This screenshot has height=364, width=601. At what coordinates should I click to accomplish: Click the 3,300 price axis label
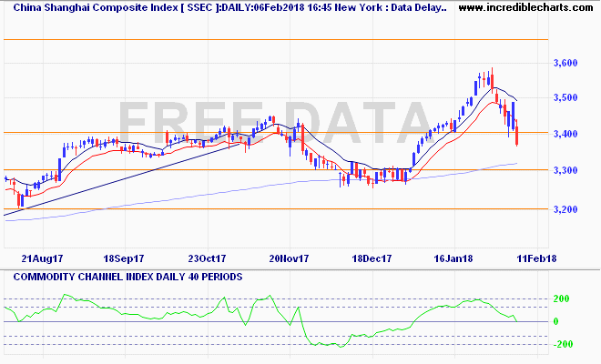coord(565,170)
